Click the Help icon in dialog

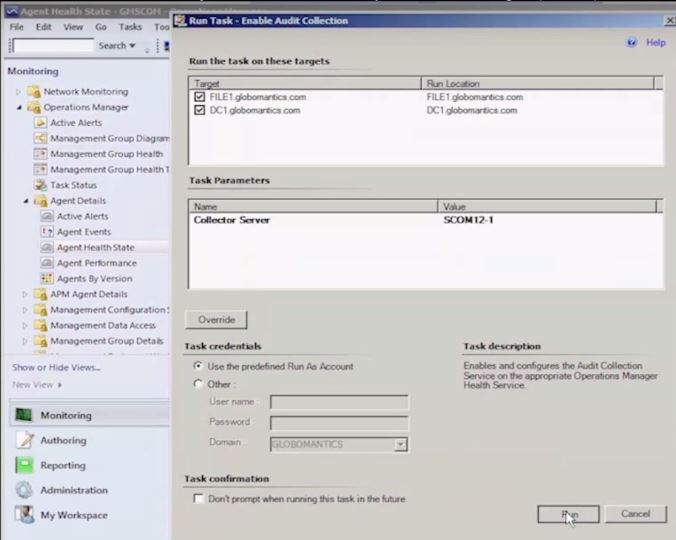point(631,43)
